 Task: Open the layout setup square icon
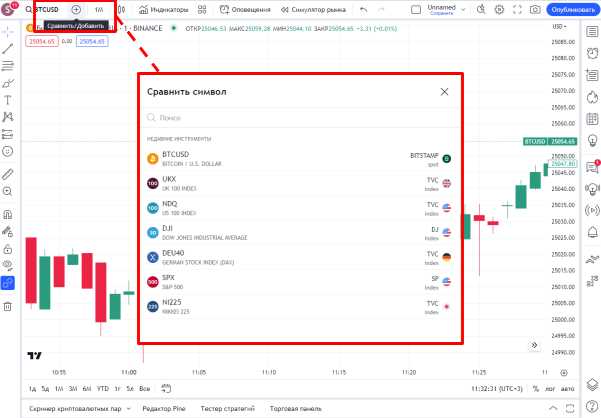[416, 10]
